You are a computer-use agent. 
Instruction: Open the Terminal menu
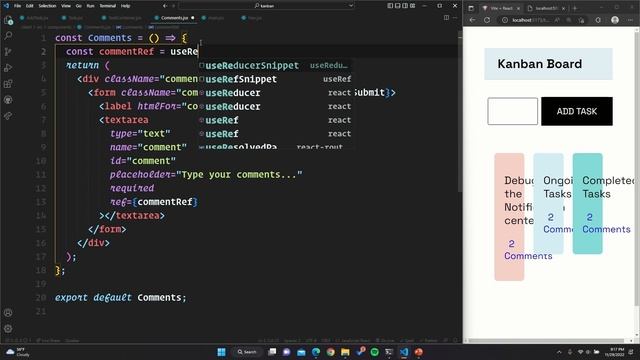point(107,6)
